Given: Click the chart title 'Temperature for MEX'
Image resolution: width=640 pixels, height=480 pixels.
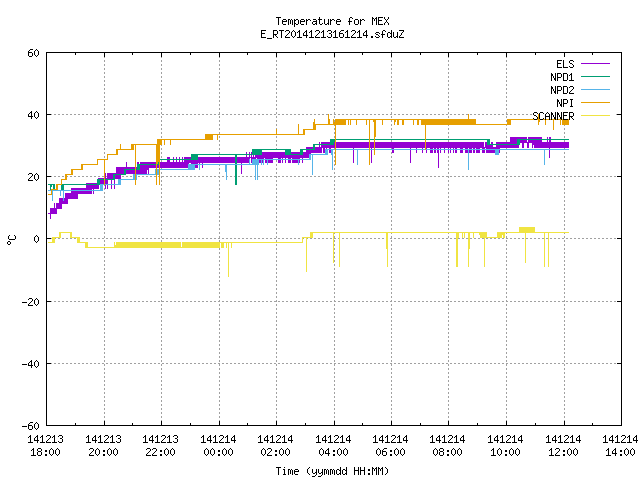Looking at the screenshot, I should click(332, 21).
